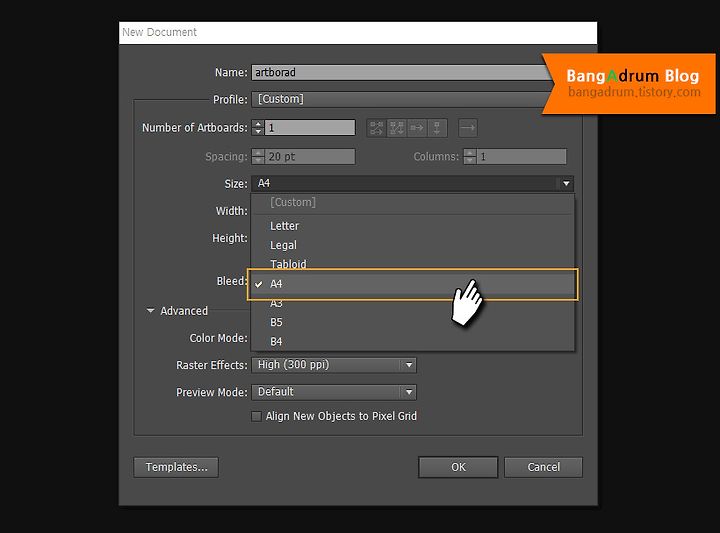The width and height of the screenshot is (720, 533).
Task: Select the Grid by Row artboard layout icon
Action: pos(377,128)
